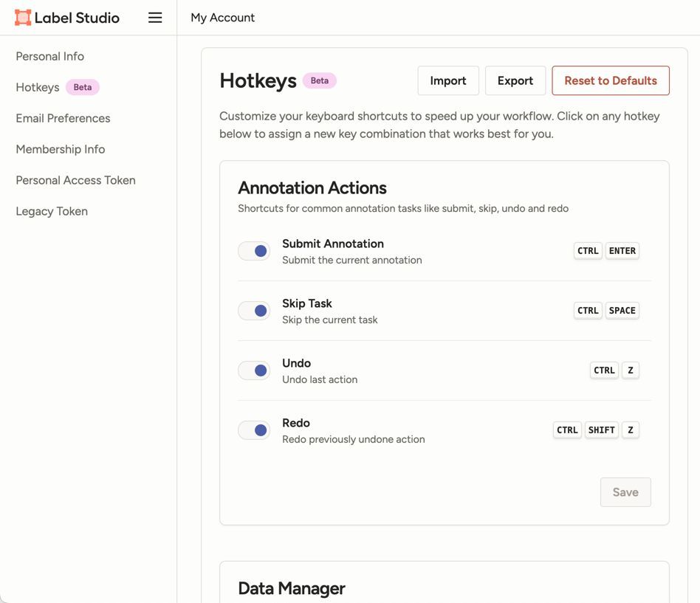Open the hamburger navigation menu
700x603 pixels.
(x=155, y=18)
